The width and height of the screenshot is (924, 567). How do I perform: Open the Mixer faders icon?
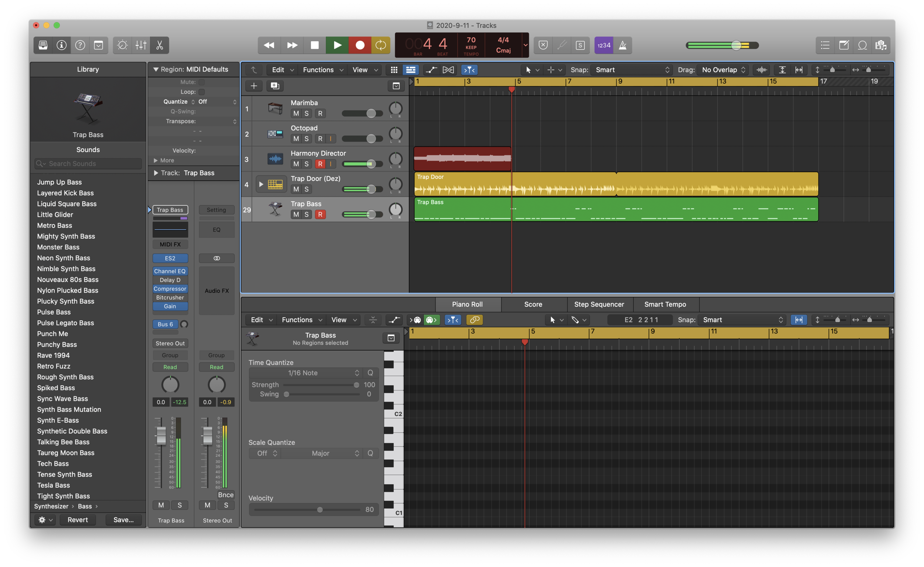[141, 45]
